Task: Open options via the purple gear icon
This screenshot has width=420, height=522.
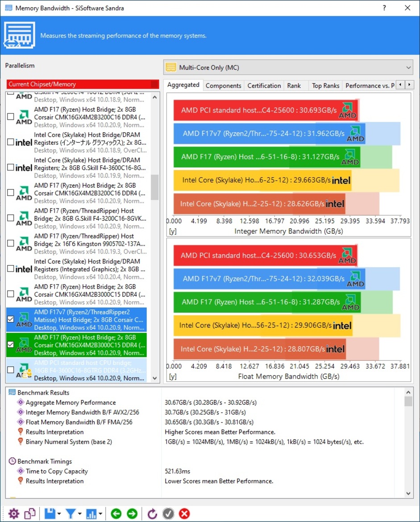Action: 14,514
